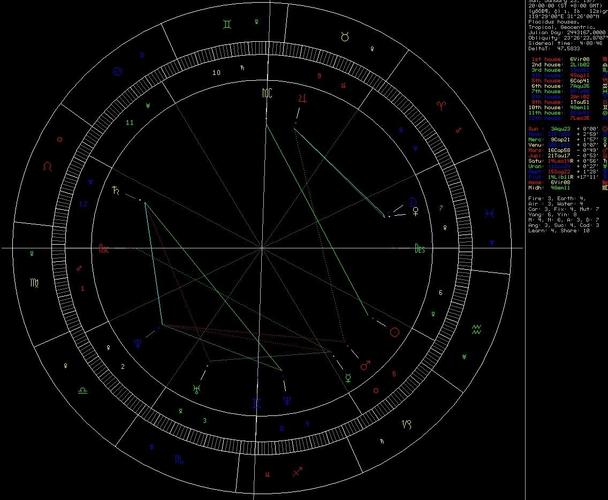Select the '1st house' cusp row
This screenshot has height=500, width=608.
561,59
